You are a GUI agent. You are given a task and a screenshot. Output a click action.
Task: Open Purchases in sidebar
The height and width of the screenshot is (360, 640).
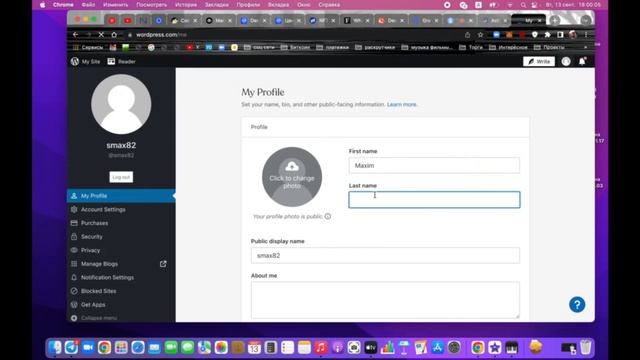tap(121, 223)
